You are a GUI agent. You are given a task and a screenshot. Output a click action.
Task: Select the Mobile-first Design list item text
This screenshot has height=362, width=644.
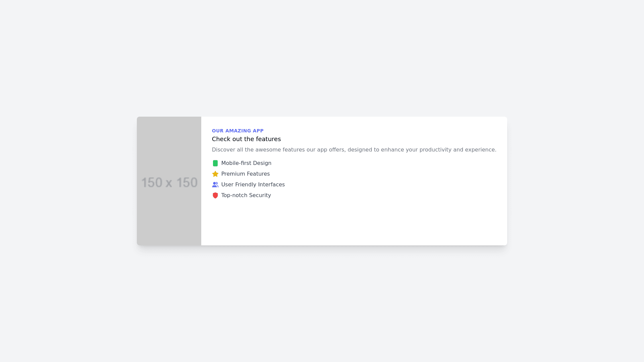pyautogui.click(x=246, y=163)
